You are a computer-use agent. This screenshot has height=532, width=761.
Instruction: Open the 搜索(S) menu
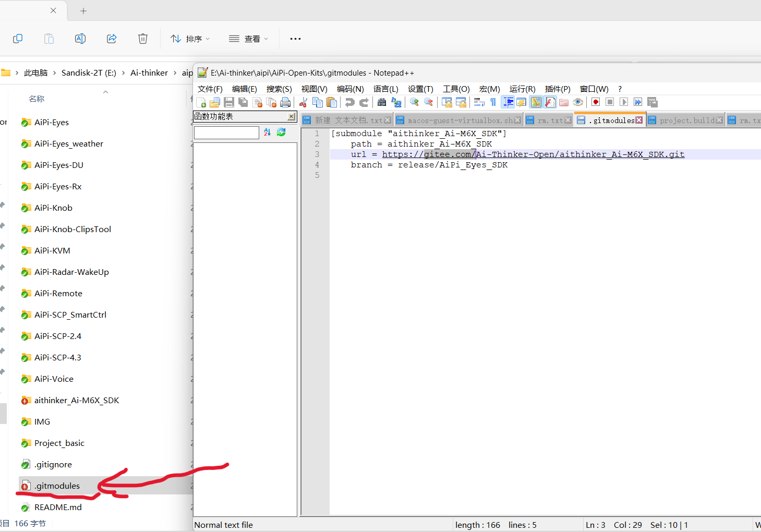[279, 89]
